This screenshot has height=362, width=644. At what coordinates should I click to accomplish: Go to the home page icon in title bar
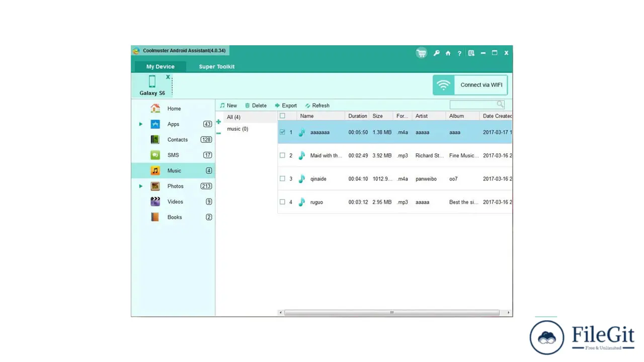pos(448,53)
